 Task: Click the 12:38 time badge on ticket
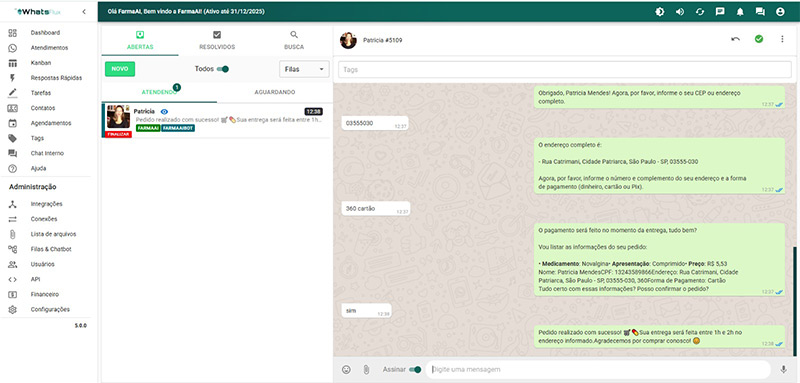(x=313, y=111)
